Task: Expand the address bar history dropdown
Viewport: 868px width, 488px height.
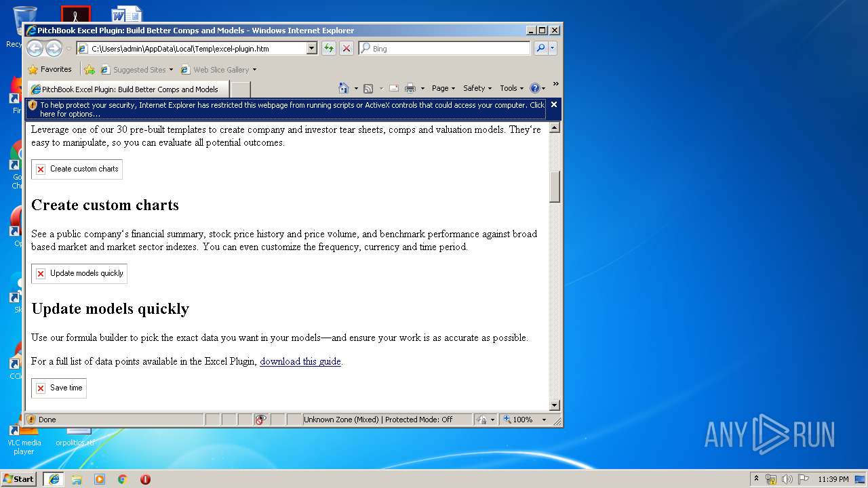Action: pyautogui.click(x=312, y=49)
